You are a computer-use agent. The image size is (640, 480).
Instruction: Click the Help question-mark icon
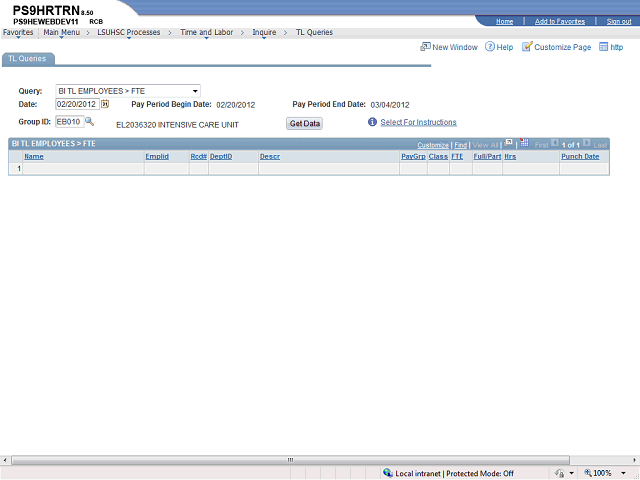490,47
